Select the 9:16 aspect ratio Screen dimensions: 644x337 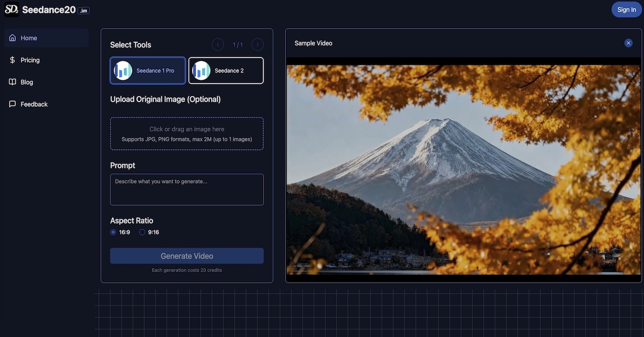click(x=142, y=232)
